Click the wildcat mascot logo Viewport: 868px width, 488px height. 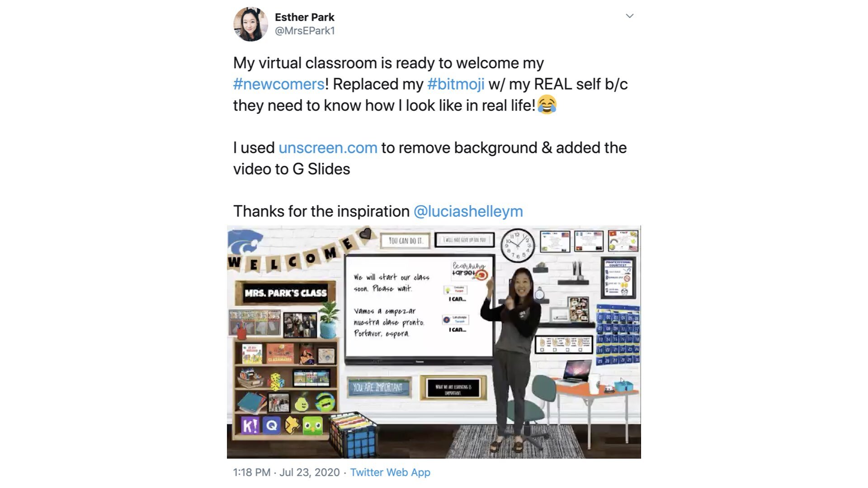point(245,242)
